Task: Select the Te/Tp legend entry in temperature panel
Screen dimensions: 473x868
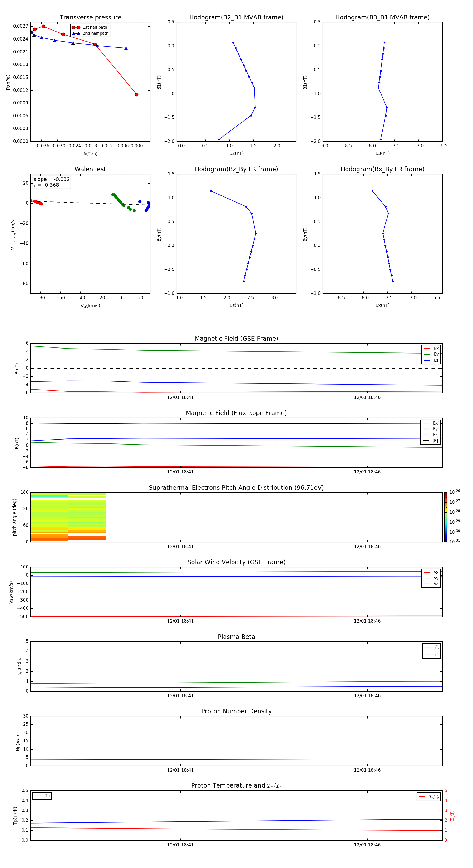Action: click(429, 796)
